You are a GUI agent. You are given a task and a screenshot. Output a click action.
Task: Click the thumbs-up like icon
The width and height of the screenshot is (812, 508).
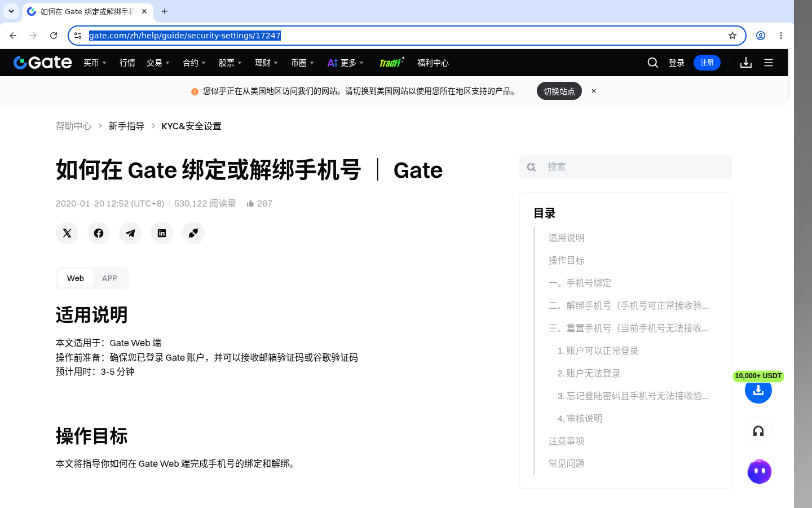(250, 203)
